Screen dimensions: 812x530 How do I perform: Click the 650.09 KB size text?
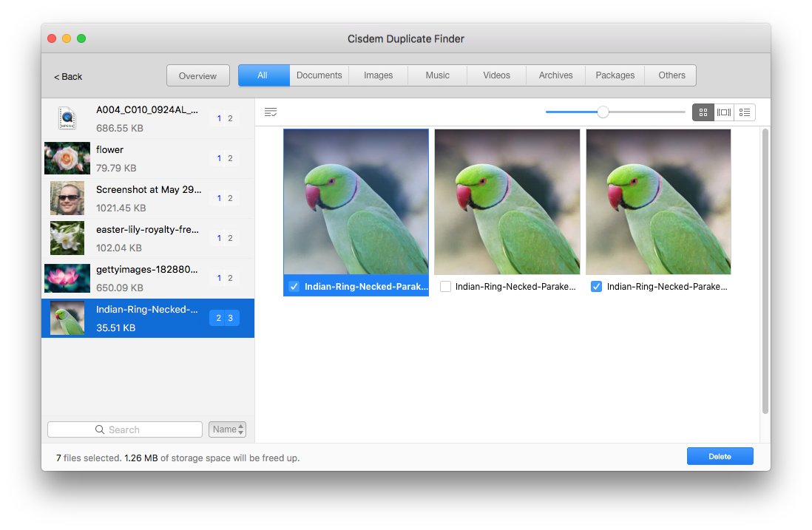point(120,288)
